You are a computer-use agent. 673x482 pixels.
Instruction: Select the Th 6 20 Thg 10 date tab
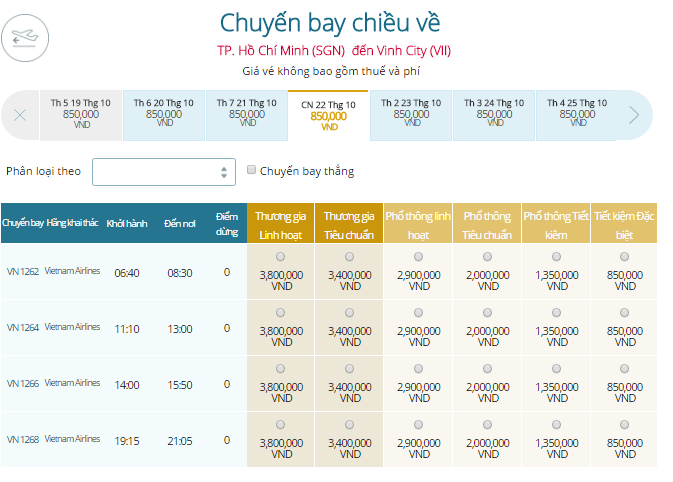tap(164, 113)
